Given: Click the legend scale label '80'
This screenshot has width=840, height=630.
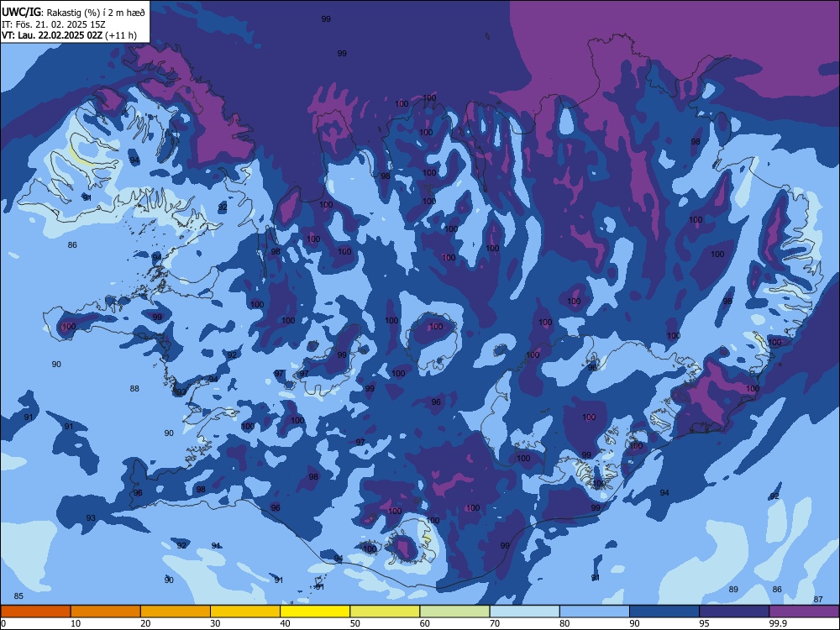Looking at the screenshot, I should tap(564, 623).
